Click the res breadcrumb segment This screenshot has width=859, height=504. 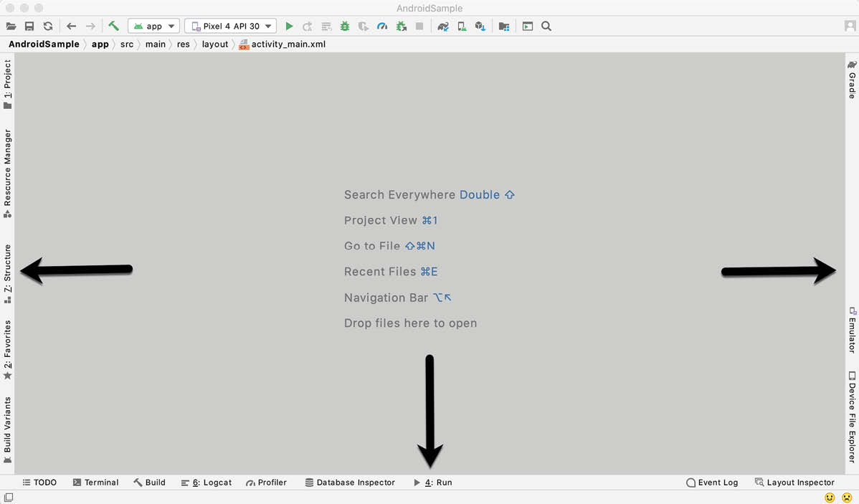(184, 44)
